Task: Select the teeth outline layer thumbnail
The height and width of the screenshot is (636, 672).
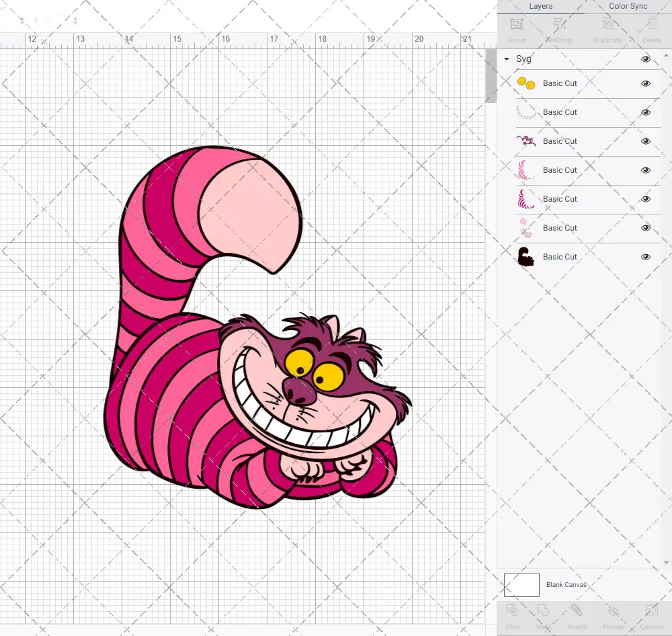Action: 526,112
